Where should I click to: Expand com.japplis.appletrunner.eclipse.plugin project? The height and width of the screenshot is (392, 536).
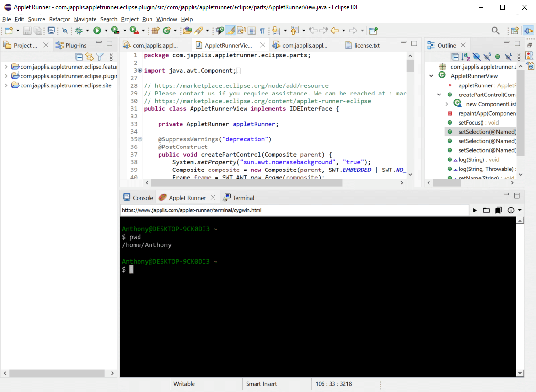pyautogui.click(x=6, y=76)
